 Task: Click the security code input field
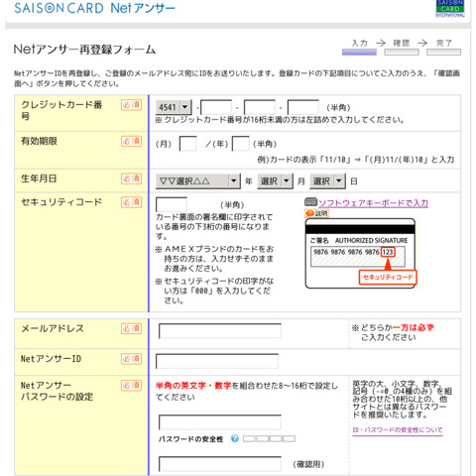pos(172,204)
